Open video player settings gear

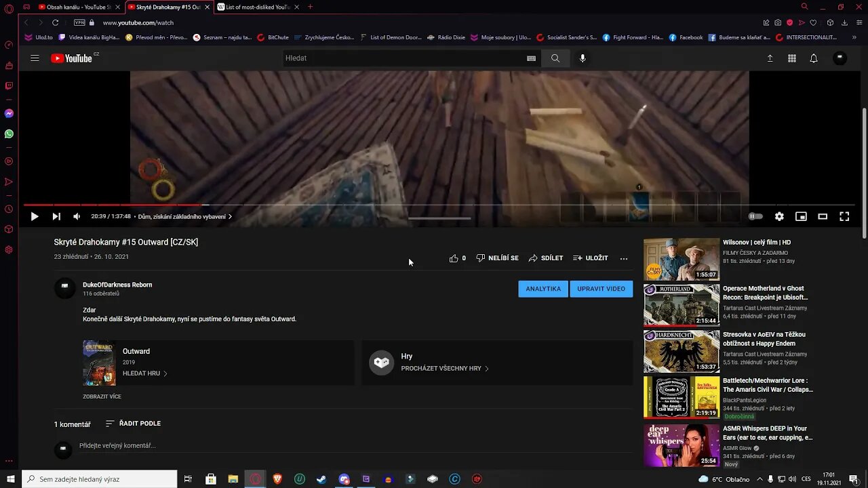tap(779, 216)
